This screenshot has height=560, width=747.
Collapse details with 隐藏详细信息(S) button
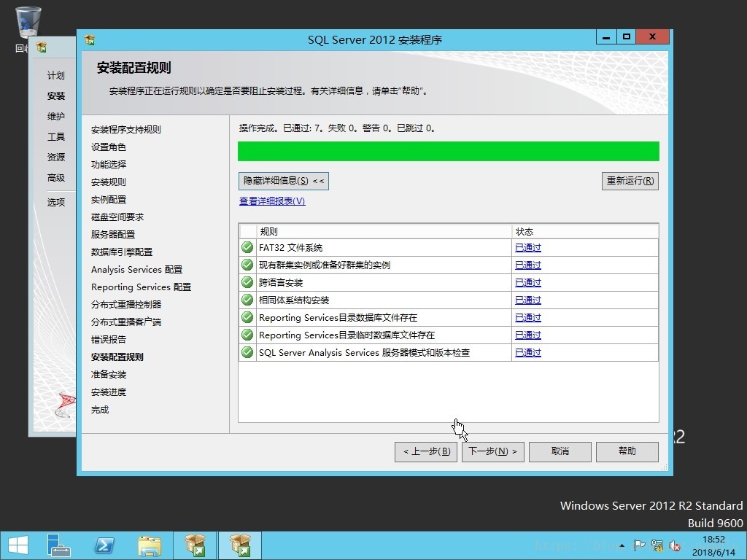click(284, 181)
